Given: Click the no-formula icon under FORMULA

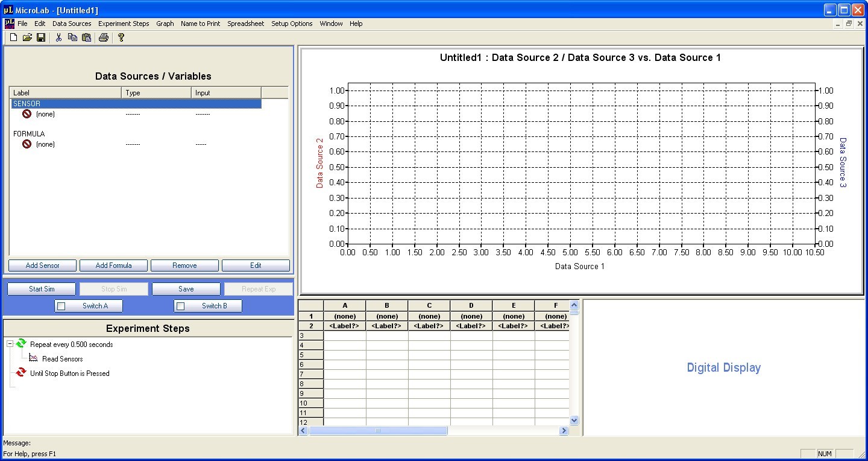Looking at the screenshot, I should click(x=27, y=144).
